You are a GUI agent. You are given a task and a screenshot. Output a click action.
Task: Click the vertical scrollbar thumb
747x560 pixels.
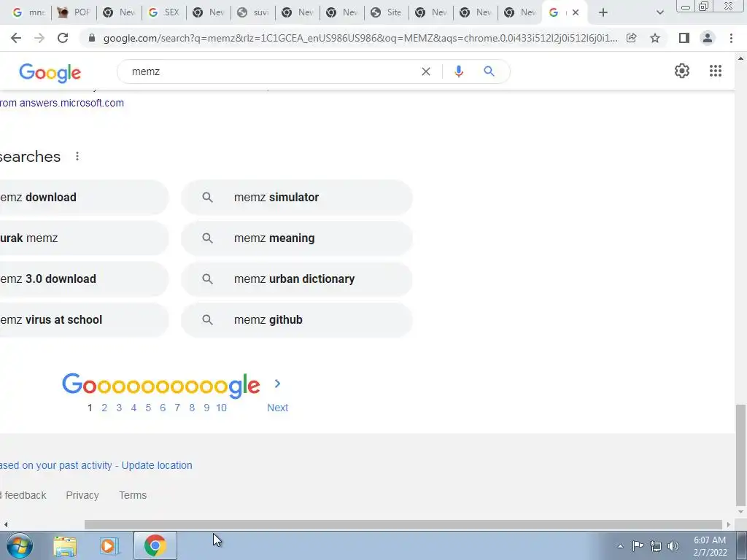(741, 455)
